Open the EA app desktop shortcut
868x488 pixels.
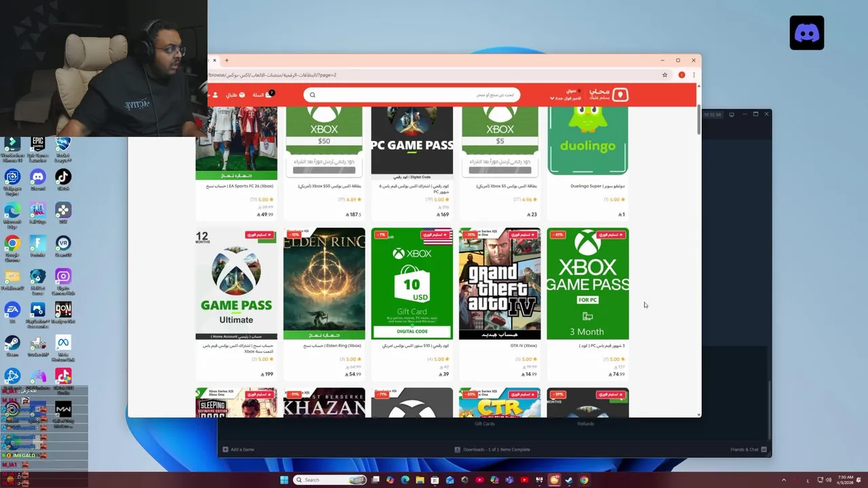click(x=12, y=312)
